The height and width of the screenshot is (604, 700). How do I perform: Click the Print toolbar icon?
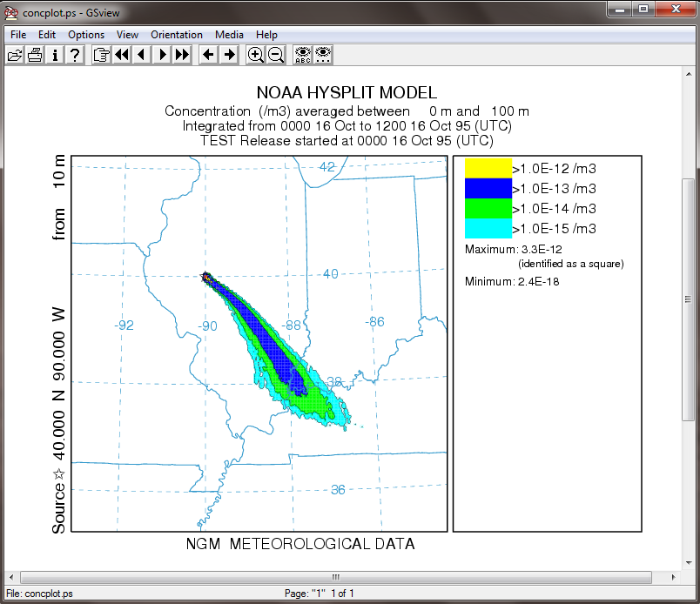(35, 55)
